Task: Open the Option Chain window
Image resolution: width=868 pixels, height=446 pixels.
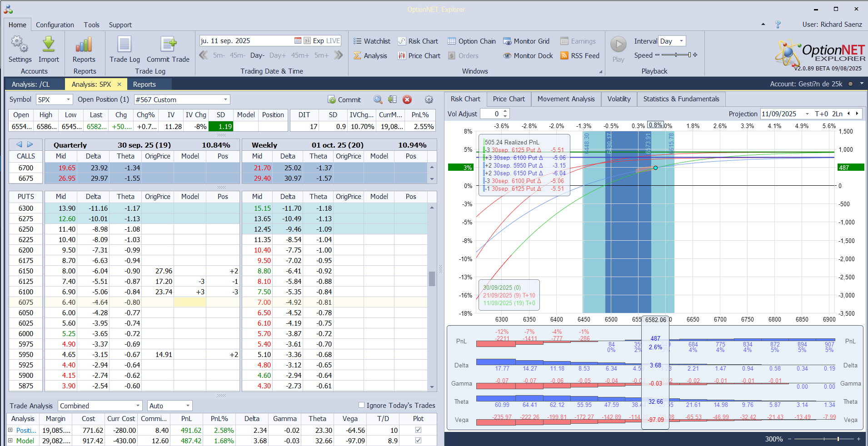Action: [x=472, y=41]
